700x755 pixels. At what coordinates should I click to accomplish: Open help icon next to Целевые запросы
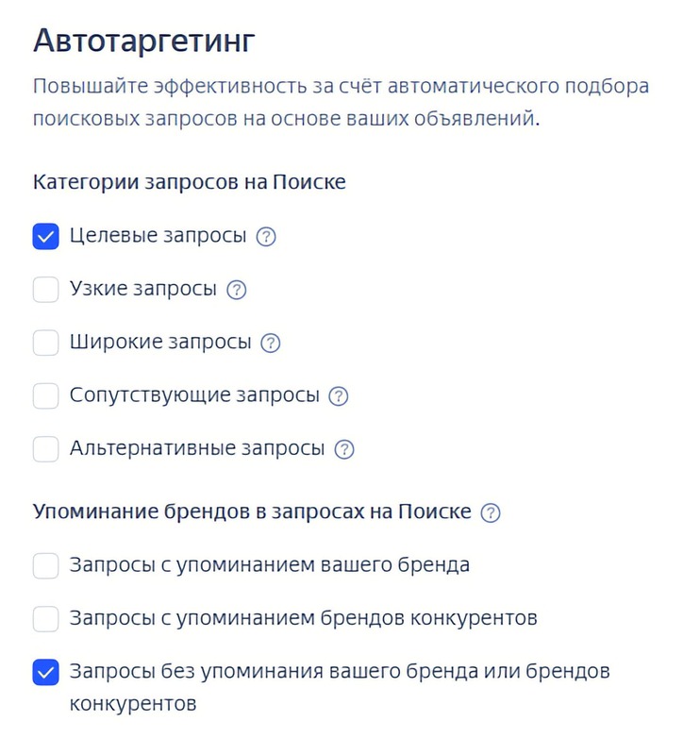[x=266, y=237]
